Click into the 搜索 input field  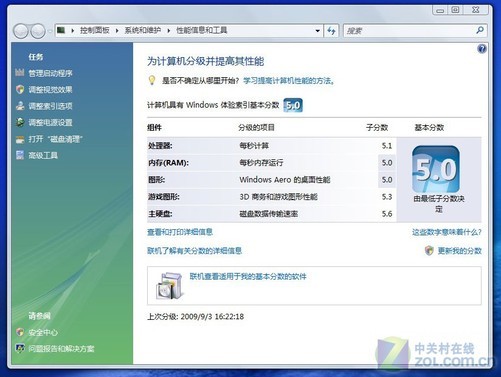[409, 31]
